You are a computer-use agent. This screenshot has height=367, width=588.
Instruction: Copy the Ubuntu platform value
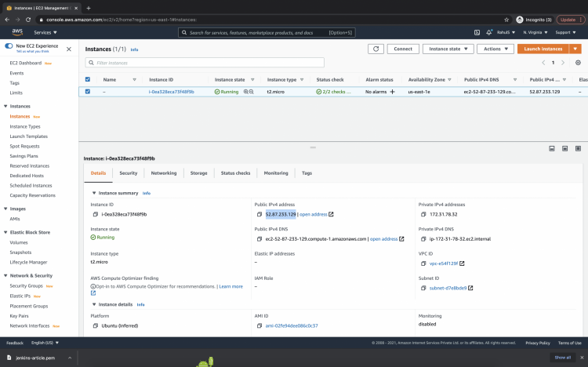click(95, 325)
